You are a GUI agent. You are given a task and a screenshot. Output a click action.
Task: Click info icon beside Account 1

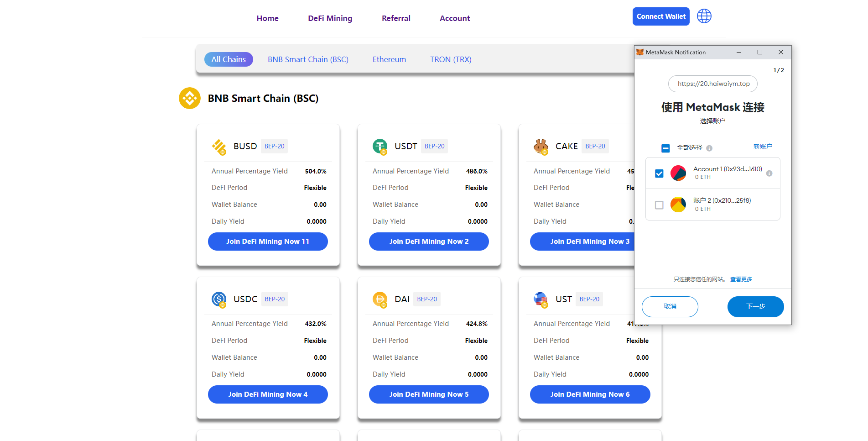pyautogui.click(x=769, y=173)
